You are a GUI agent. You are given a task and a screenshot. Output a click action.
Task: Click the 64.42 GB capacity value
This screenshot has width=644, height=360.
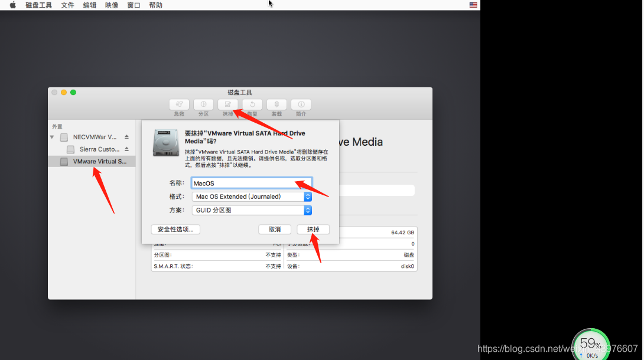point(402,233)
